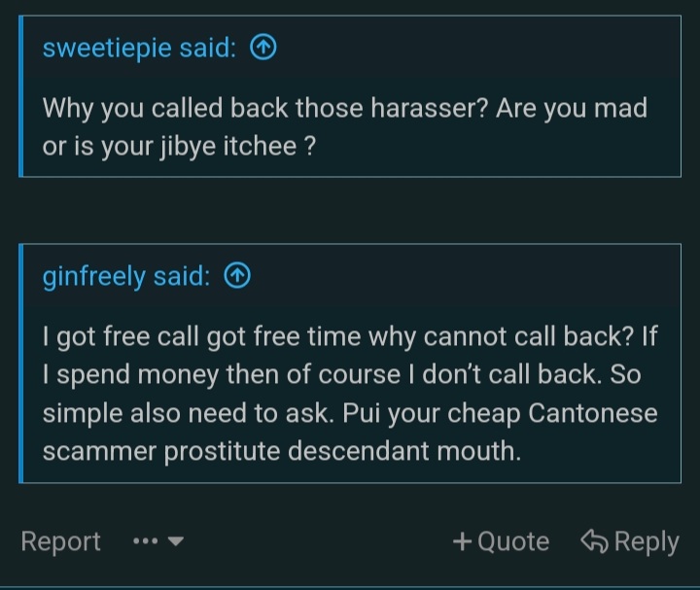Click the sweetiepie quoted message text

coord(344,128)
